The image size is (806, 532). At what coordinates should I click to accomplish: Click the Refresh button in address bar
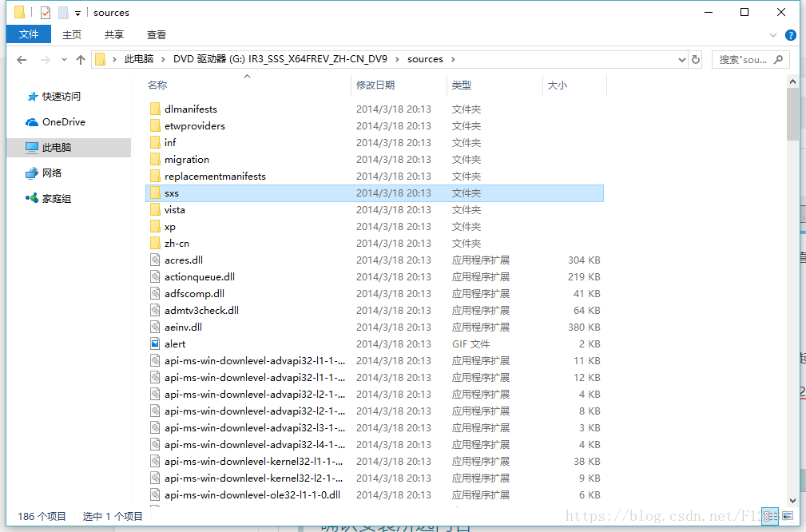(696, 60)
